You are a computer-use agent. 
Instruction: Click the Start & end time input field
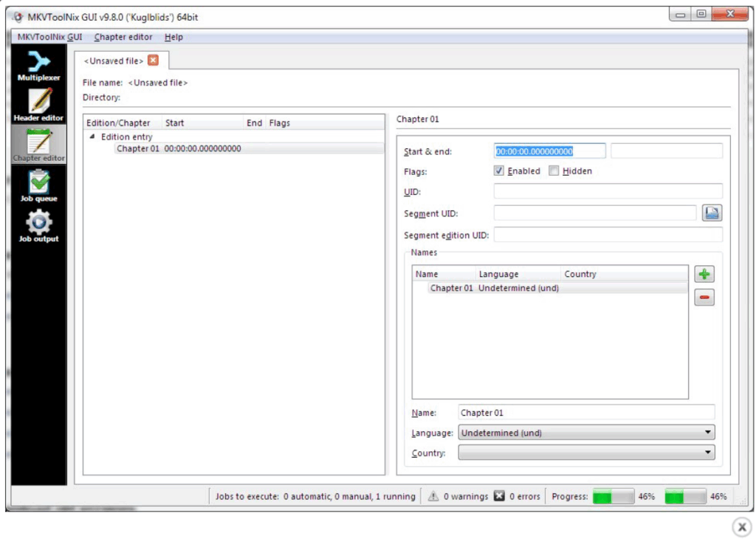click(550, 150)
